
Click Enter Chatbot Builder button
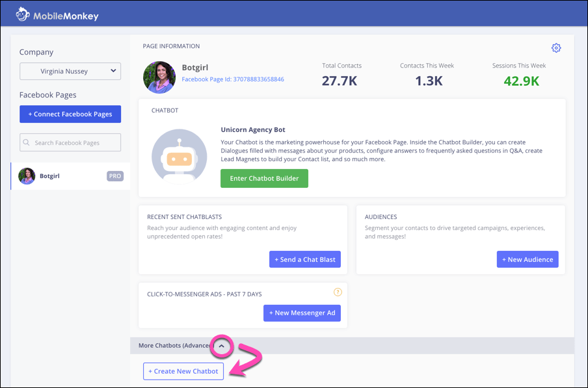click(x=264, y=178)
